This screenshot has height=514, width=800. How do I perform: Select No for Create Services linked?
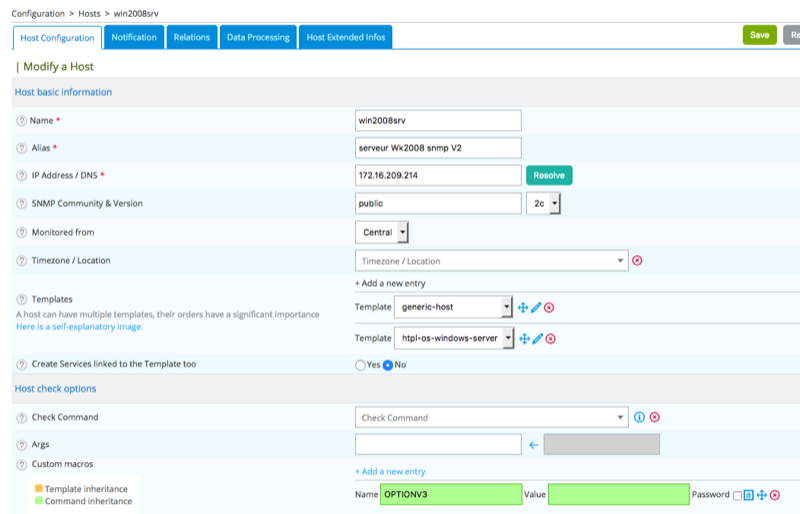[x=388, y=365]
